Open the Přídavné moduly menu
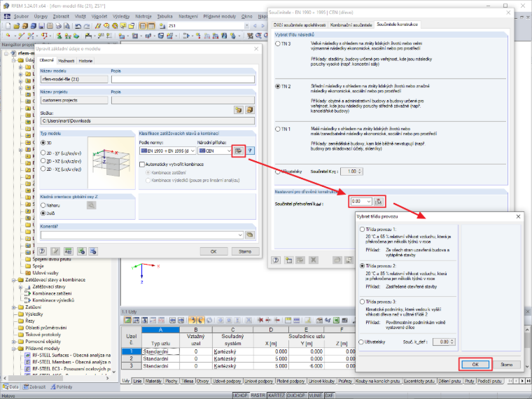 (x=219, y=16)
